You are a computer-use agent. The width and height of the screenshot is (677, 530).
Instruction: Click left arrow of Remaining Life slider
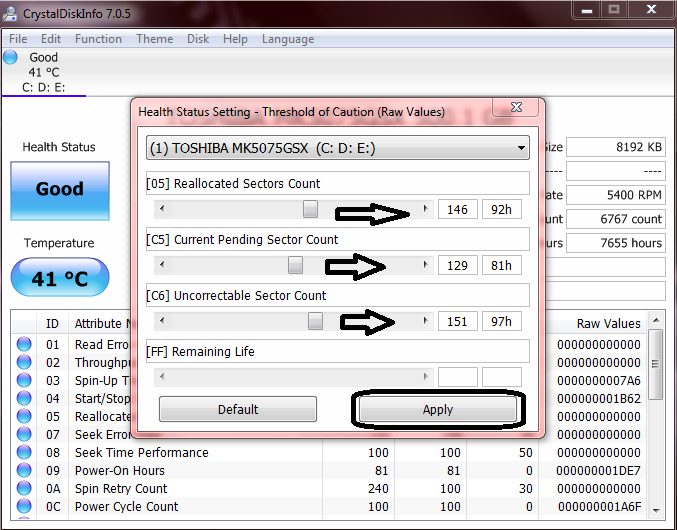click(162, 377)
